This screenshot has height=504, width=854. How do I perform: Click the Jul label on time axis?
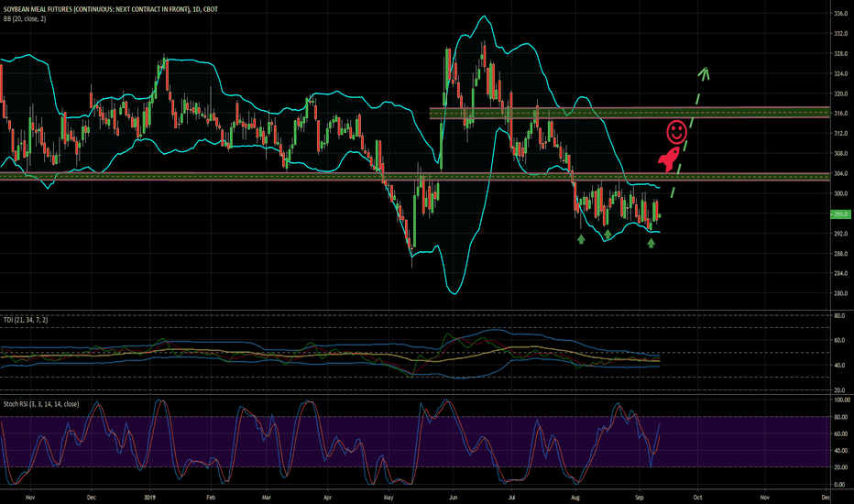pos(511,498)
